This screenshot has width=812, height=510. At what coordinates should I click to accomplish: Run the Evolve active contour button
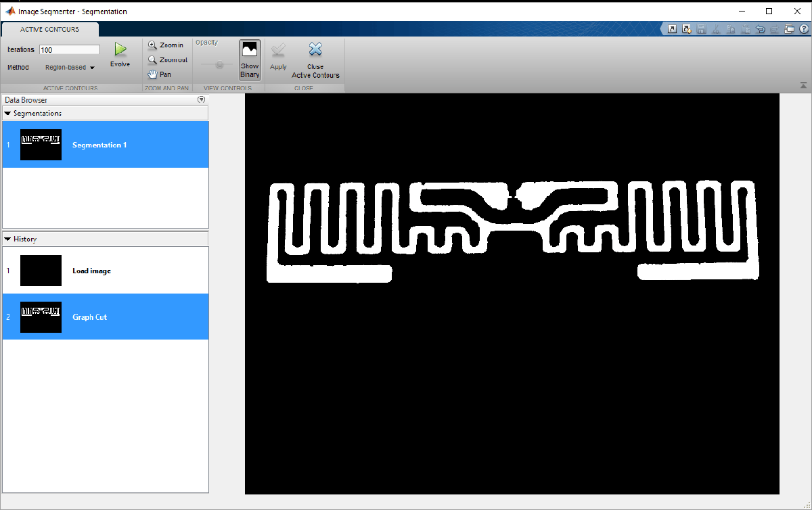(120, 55)
